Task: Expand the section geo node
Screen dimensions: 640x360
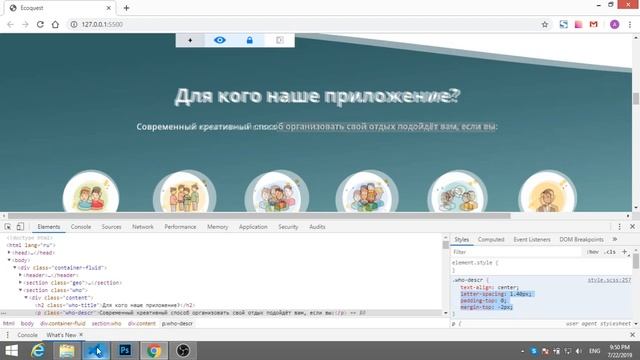Action: (20, 282)
